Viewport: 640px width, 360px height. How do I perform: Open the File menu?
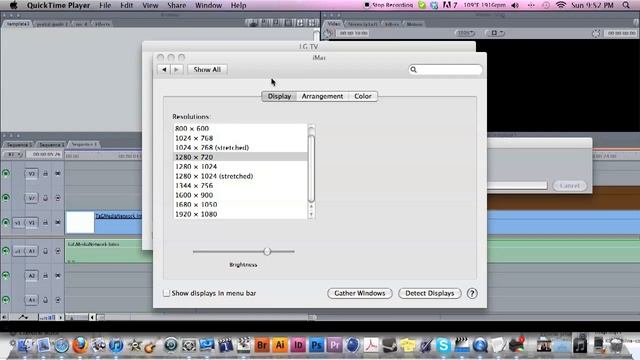pyautogui.click(x=105, y=5)
